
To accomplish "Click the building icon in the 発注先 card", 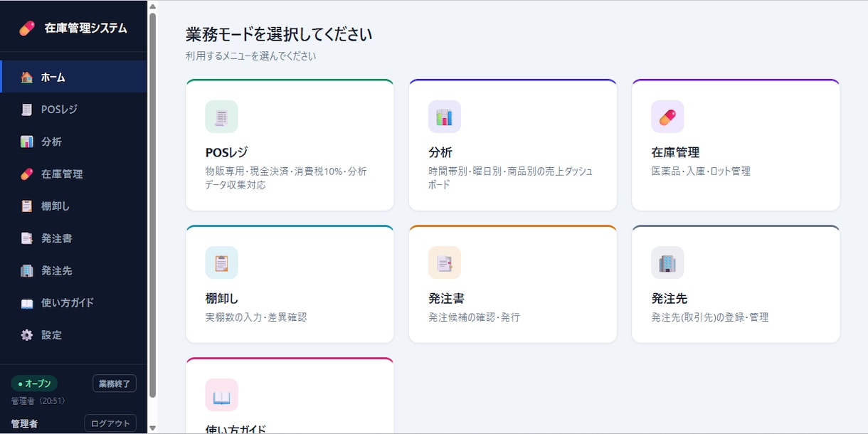I will [x=667, y=263].
